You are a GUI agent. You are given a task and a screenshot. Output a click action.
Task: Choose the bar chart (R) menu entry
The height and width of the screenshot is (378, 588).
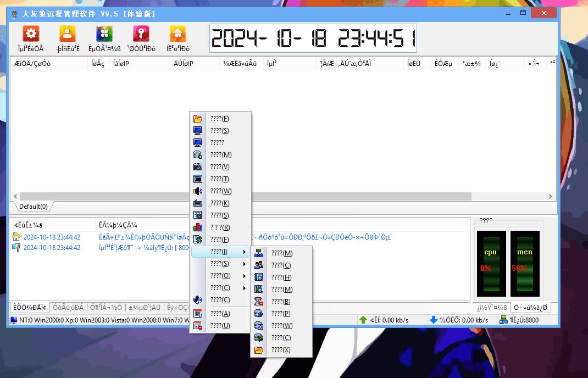click(x=220, y=227)
